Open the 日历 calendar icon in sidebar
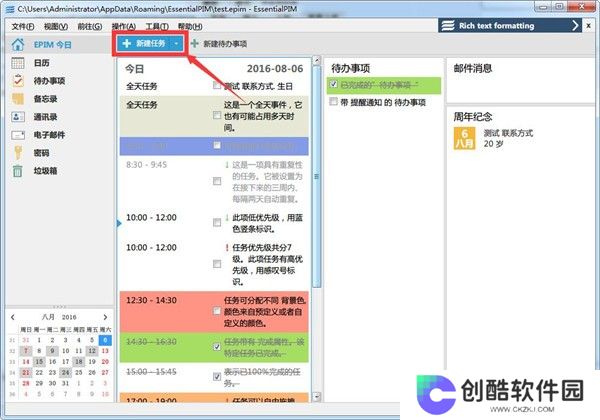Viewport: 600px width, 420px height. point(18,63)
